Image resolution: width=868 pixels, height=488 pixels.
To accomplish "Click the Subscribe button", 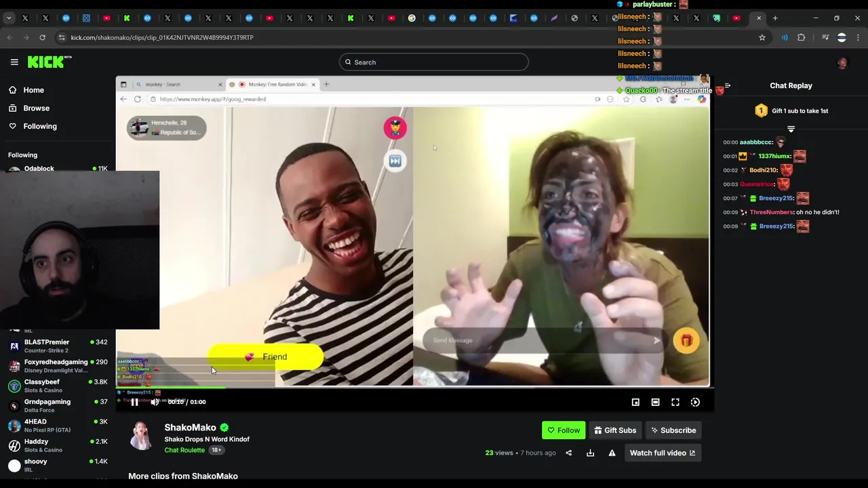I will click(x=673, y=430).
